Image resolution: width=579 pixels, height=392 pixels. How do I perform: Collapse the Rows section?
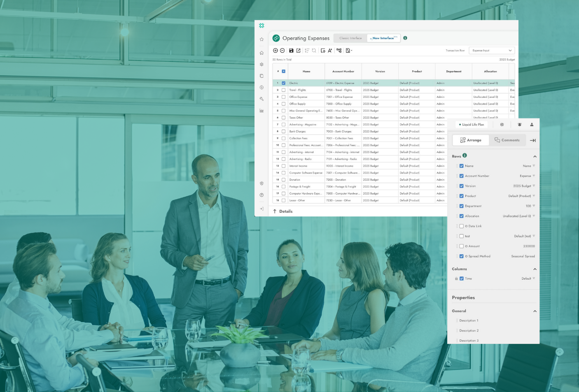(535, 156)
